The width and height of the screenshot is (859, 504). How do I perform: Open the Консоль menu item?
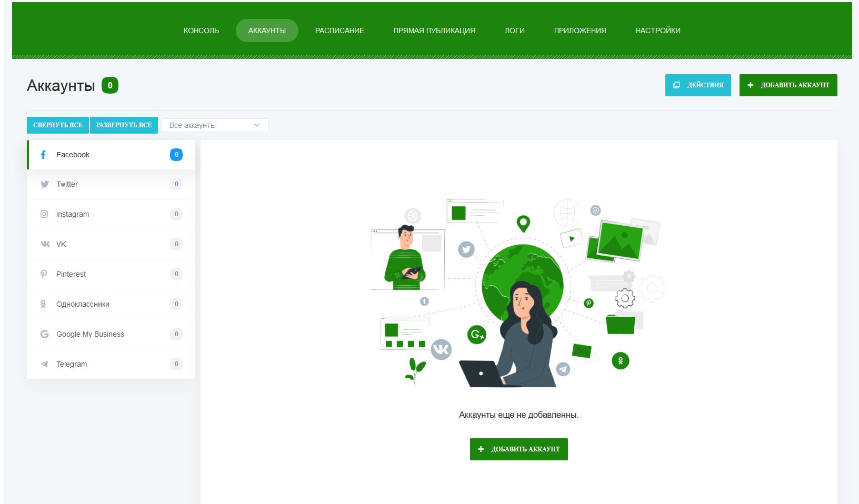(x=201, y=31)
